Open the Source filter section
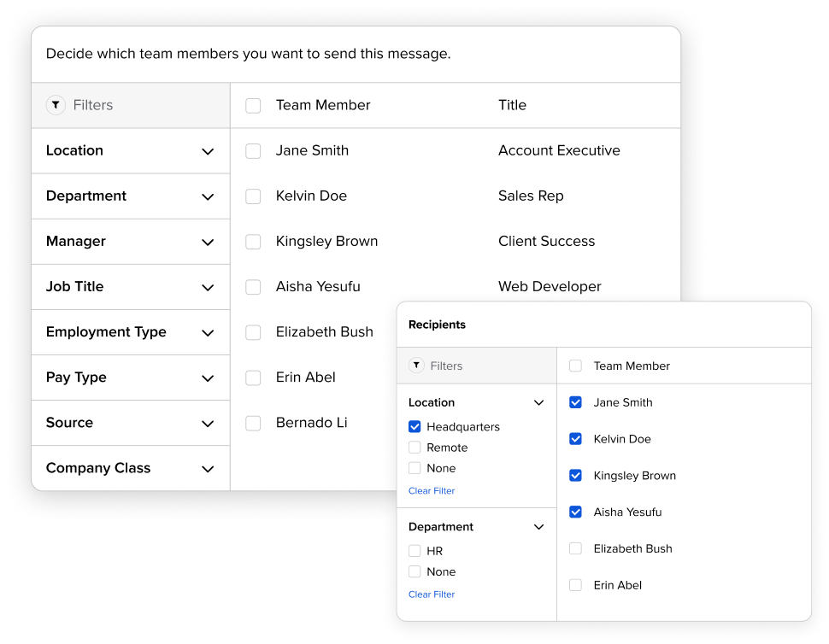The image size is (829, 644). pos(208,424)
